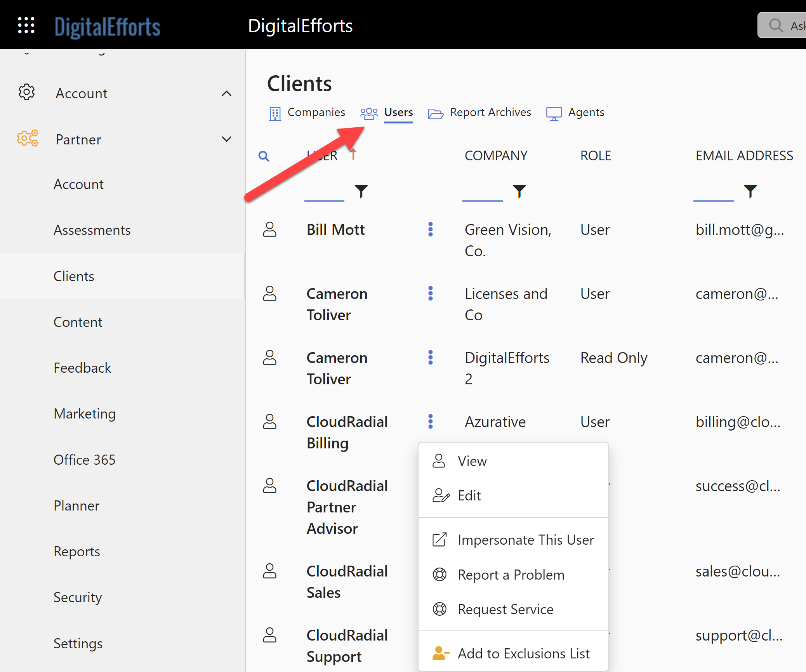Open the EMAIL ADDRESS column filter funnel

[x=750, y=191]
